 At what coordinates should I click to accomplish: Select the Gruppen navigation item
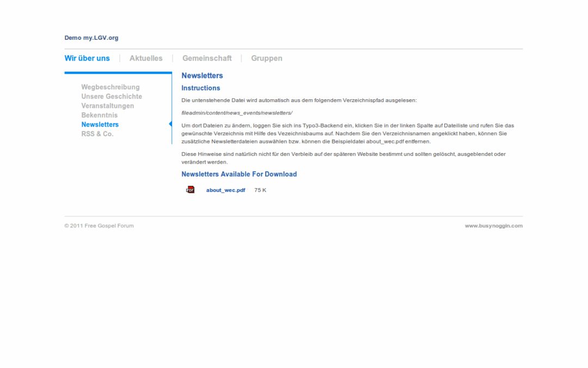coord(267,58)
